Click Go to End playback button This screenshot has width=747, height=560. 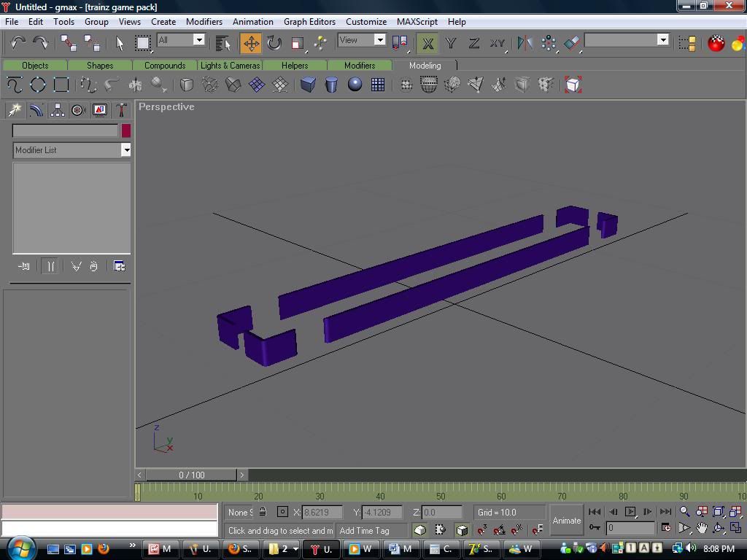(x=665, y=511)
